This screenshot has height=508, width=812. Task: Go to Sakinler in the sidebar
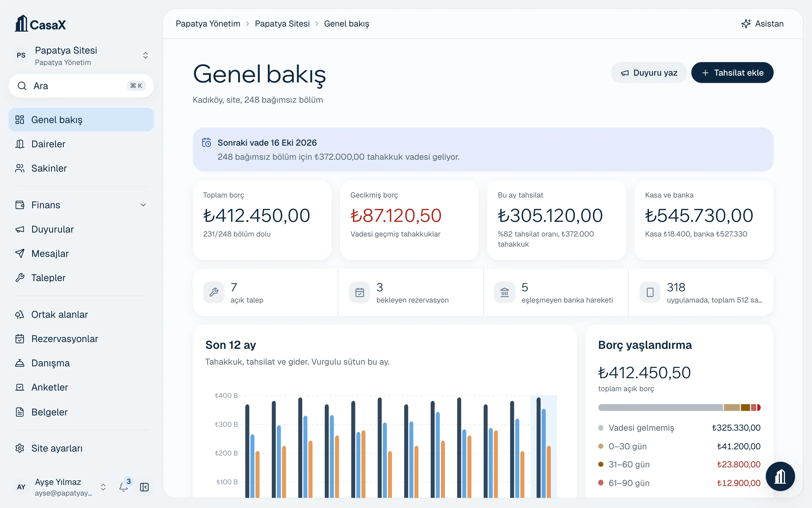tap(81, 168)
